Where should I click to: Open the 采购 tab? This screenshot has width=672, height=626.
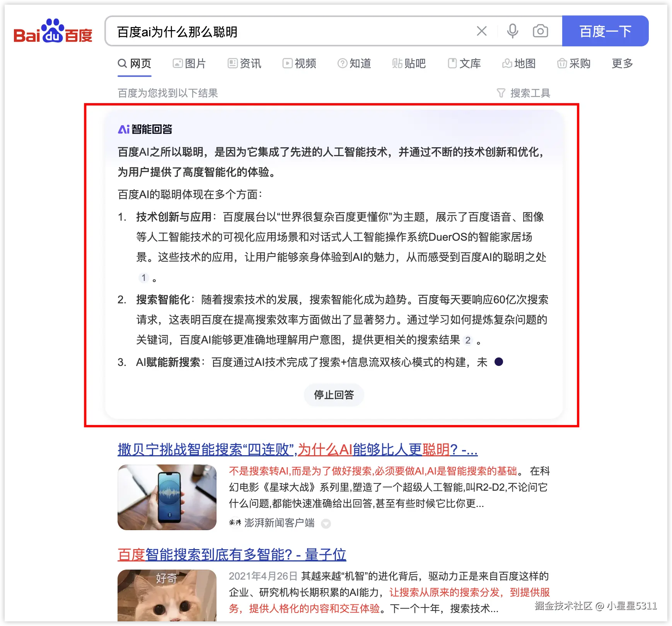pos(574,63)
